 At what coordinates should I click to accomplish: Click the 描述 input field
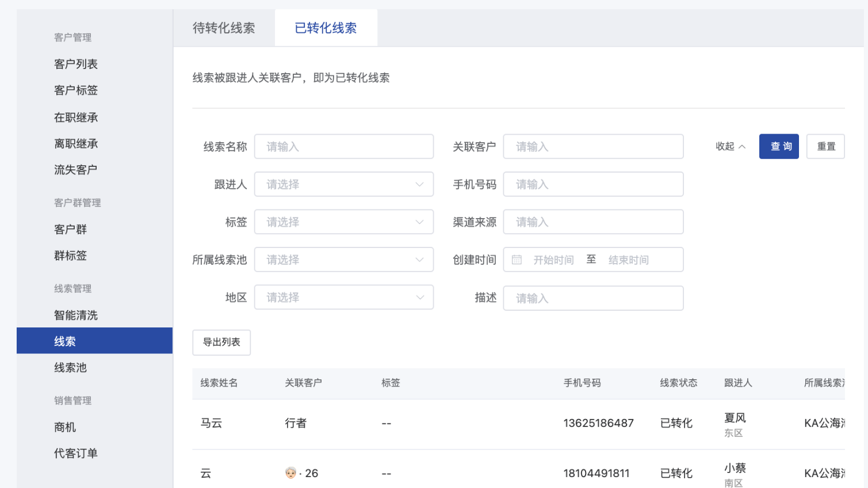593,298
